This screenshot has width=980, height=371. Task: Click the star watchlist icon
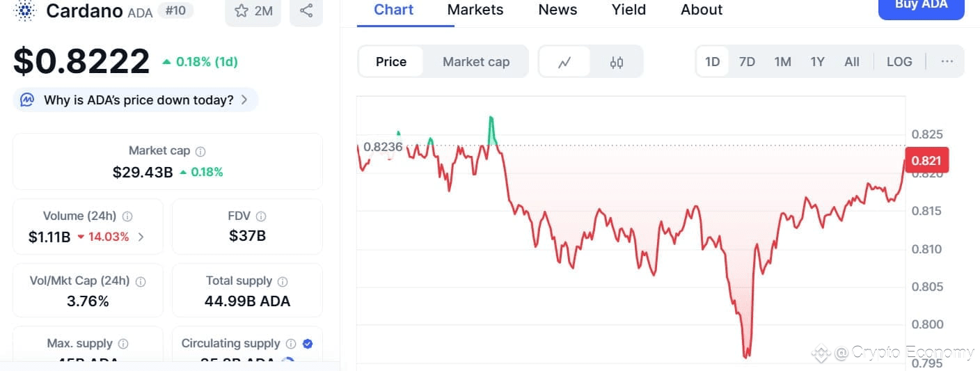point(242,11)
